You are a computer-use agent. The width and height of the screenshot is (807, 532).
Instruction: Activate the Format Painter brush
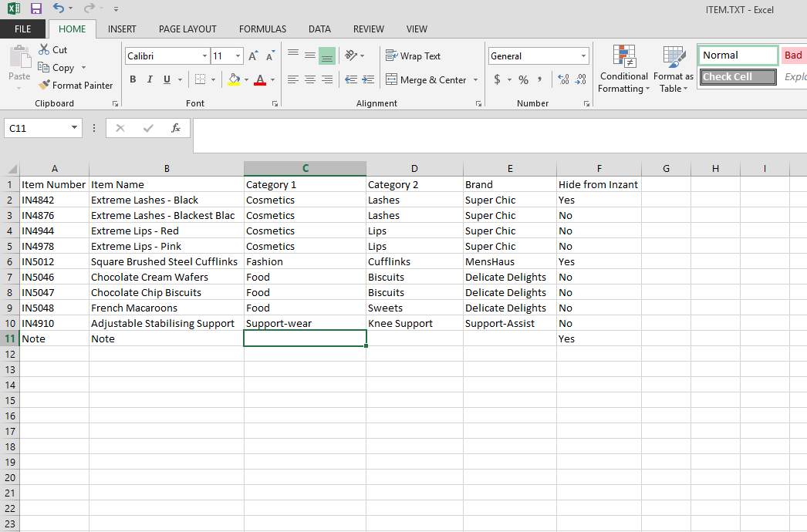point(45,85)
